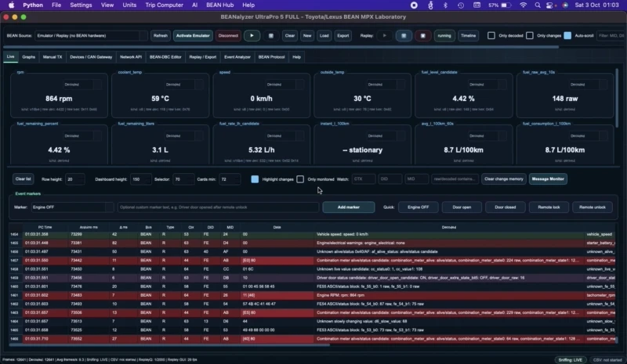Click the message table horizontal scrollbar
627x364 pixels.
(170, 344)
